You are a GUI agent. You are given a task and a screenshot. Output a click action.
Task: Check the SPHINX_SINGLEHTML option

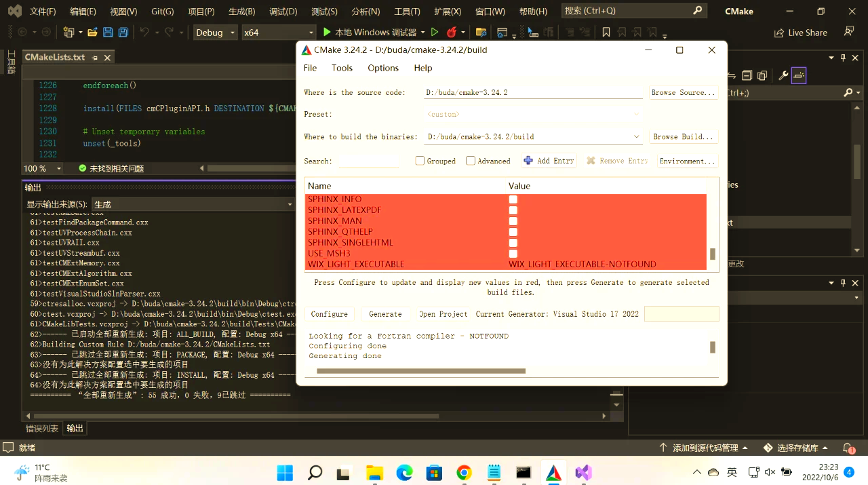coord(513,243)
